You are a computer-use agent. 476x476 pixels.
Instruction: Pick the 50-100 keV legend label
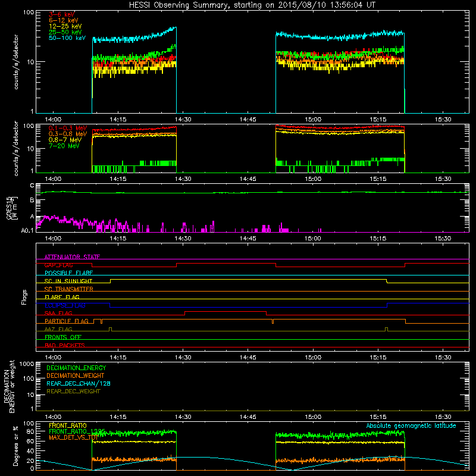[x=67, y=38]
